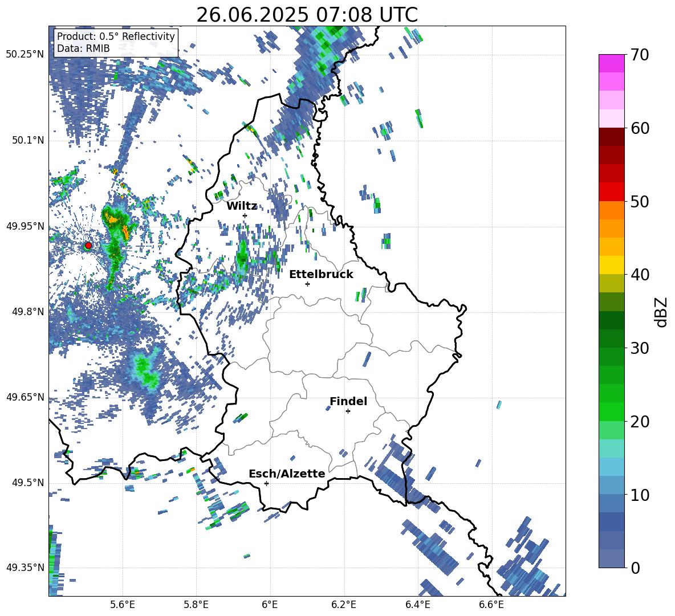The width and height of the screenshot is (675, 616).
Task: Click the Data: RMIB text
Action: point(83,48)
